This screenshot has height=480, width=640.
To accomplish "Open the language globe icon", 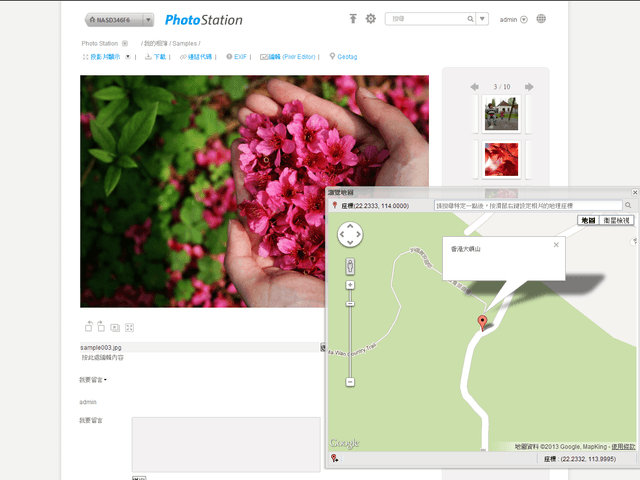I will [x=541, y=19].
